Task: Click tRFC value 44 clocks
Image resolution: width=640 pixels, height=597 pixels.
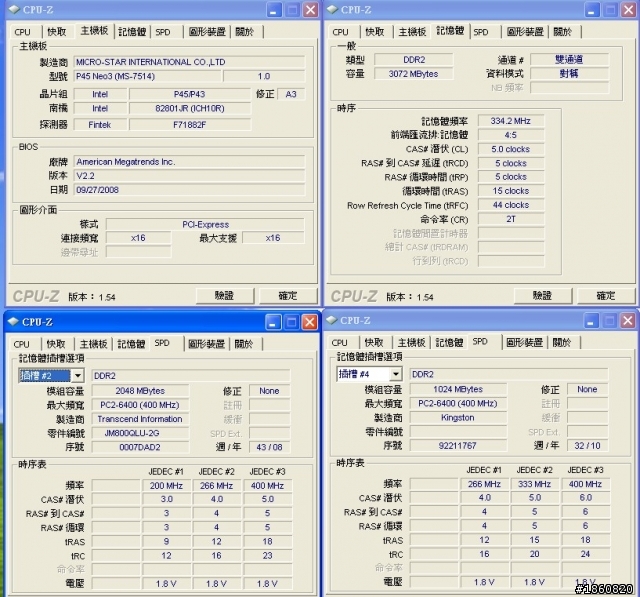Action: coord(511,205)
